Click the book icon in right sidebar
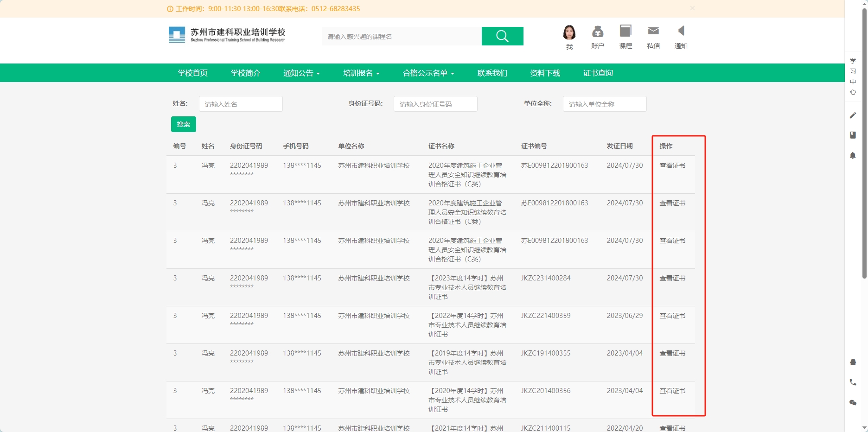The image size is (868, 432). (853, 135)
